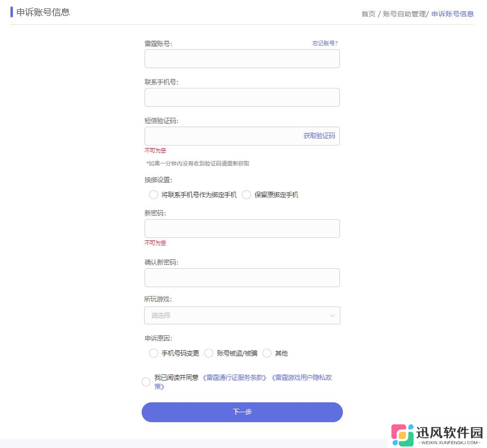Choose 账号被盗/被骗 as appeal reason
The width and height of the screenshot is (487, 448).
(x=209, y=353)
